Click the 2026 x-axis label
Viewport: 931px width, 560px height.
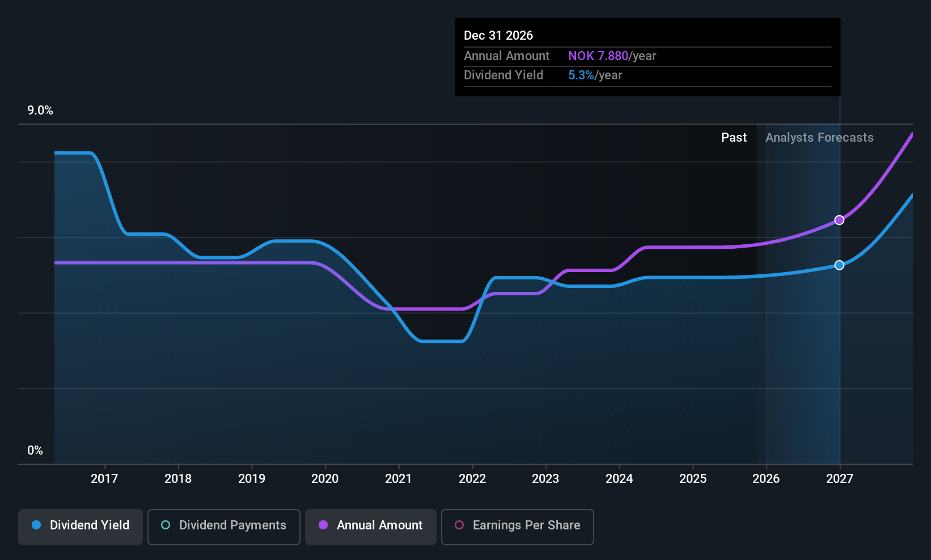(766, 479)
